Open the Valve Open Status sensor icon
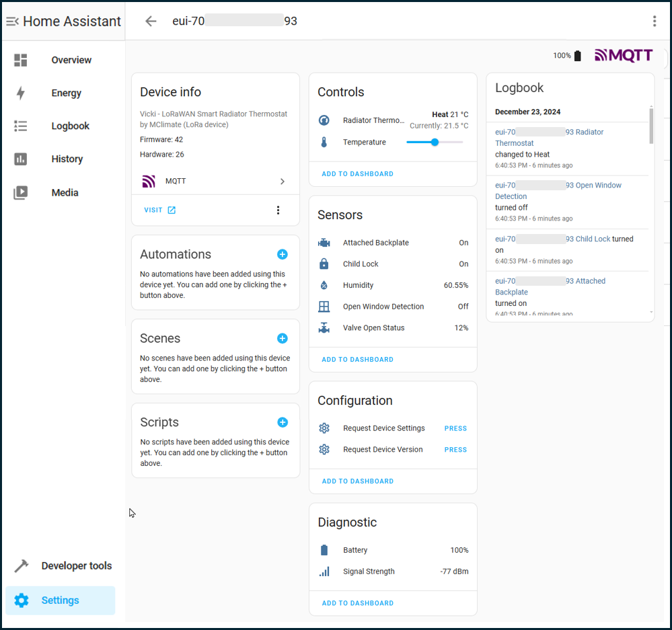The height and width of the screenshot is (630, 672). pyautogui.click(x=324, y=327)
